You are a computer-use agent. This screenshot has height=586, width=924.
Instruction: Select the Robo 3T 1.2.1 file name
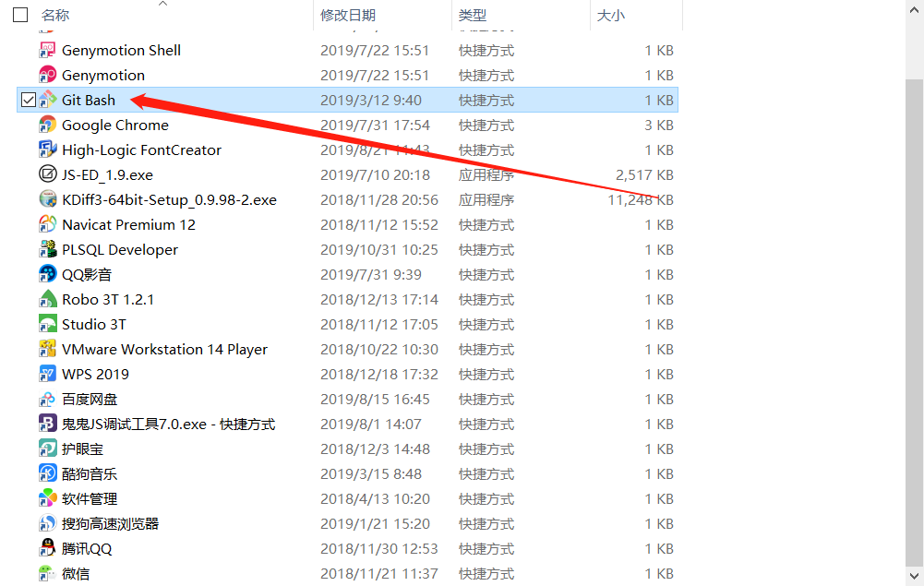tap(108, 299)
